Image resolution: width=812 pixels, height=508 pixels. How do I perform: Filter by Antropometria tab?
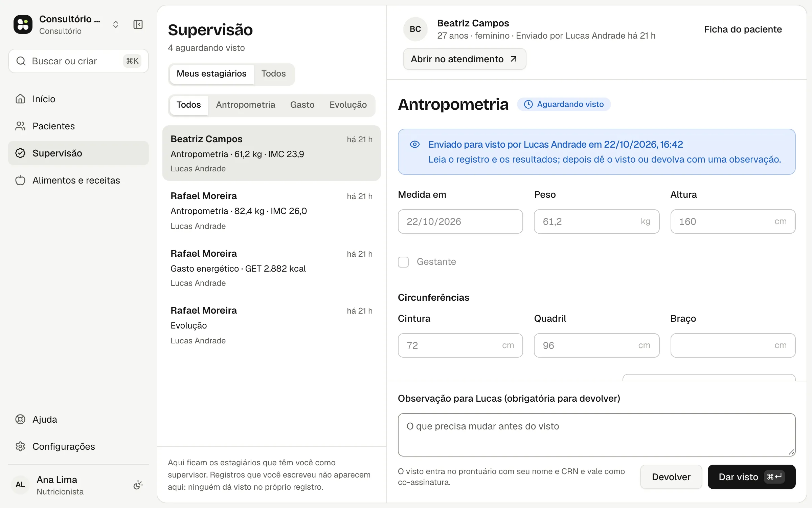point(246,105)
